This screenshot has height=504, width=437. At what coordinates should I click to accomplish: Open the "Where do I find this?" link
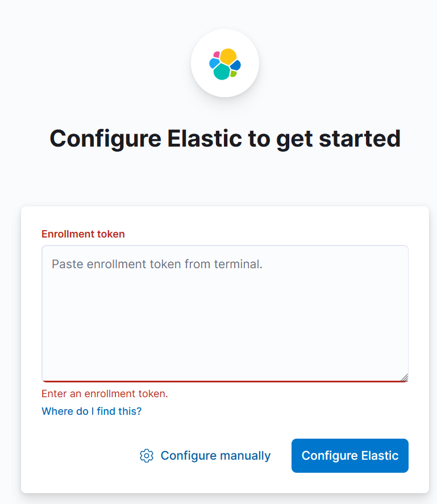pos(91,411)
